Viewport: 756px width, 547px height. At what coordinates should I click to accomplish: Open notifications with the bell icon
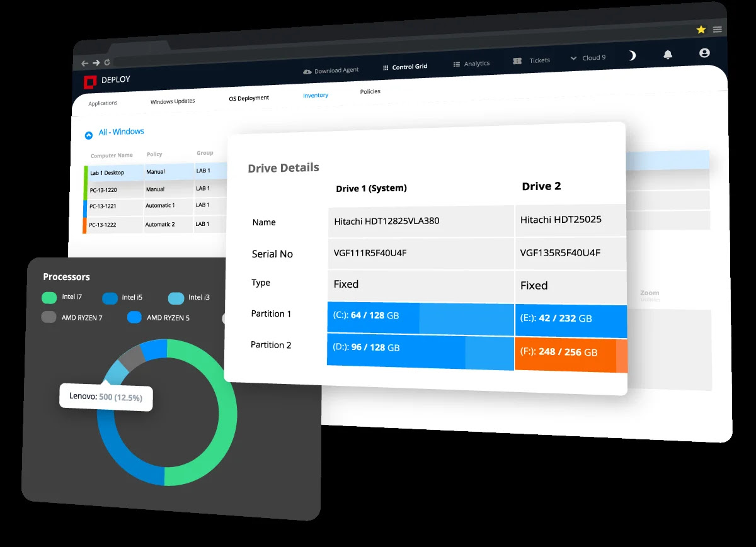click(x=668, y=55)
